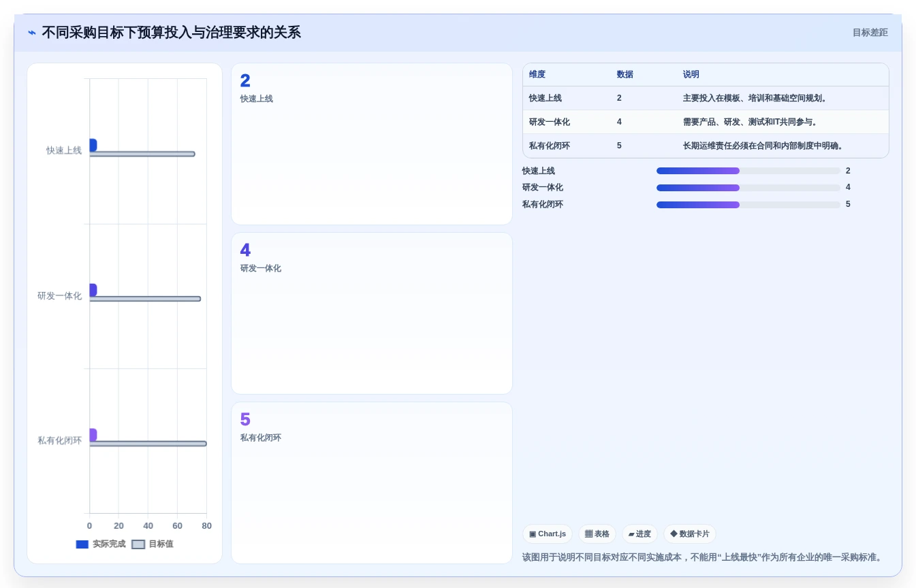Screen dimensions: 916x588
Task: Click the grey 研发一体化 target bar
Action: point(145,299)
